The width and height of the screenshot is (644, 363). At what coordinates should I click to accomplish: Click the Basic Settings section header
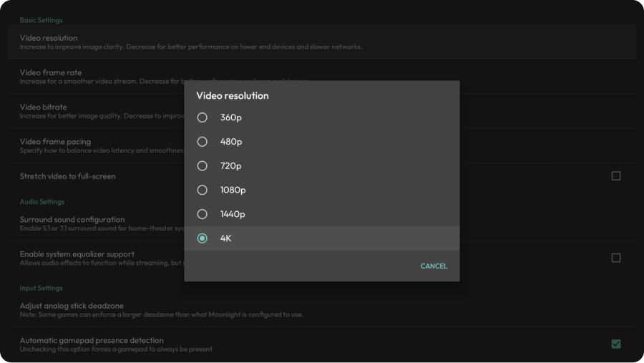pos(41,21)
